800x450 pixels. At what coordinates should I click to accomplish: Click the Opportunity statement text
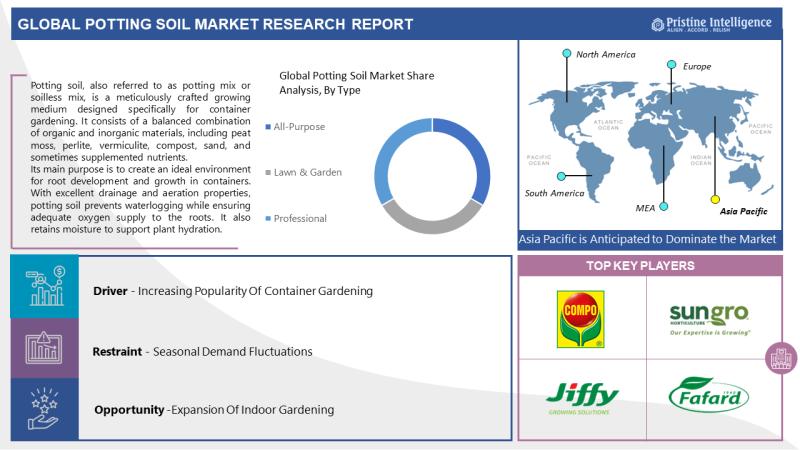pos(214,410)
